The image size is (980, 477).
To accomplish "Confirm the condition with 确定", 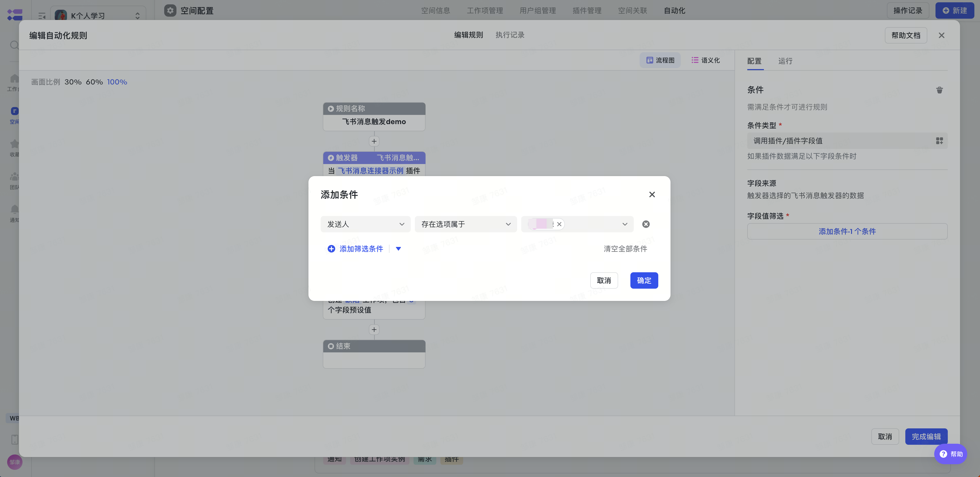I will (644, 280).
